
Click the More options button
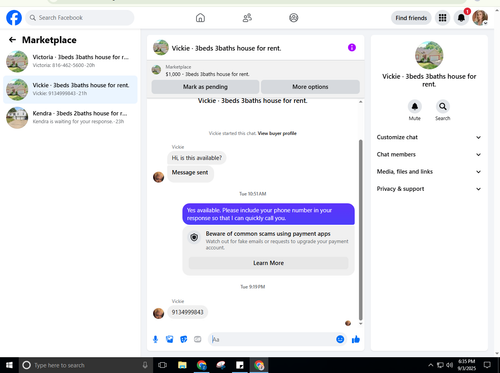(x=310, y=87)
